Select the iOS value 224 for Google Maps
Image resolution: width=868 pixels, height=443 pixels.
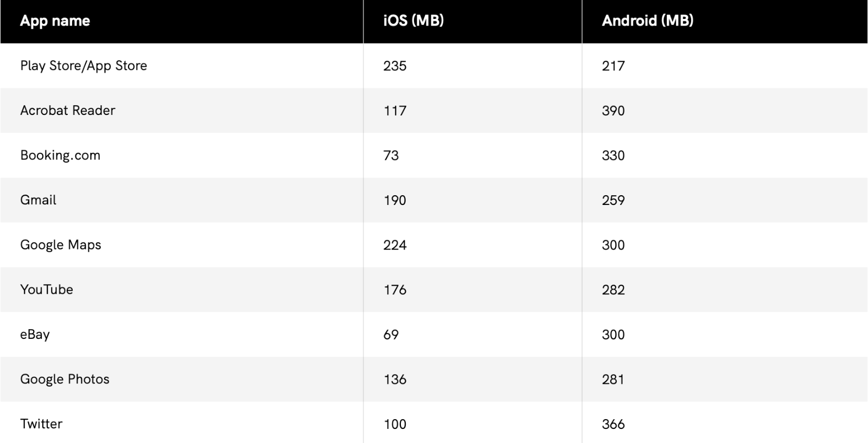(394, 245)
